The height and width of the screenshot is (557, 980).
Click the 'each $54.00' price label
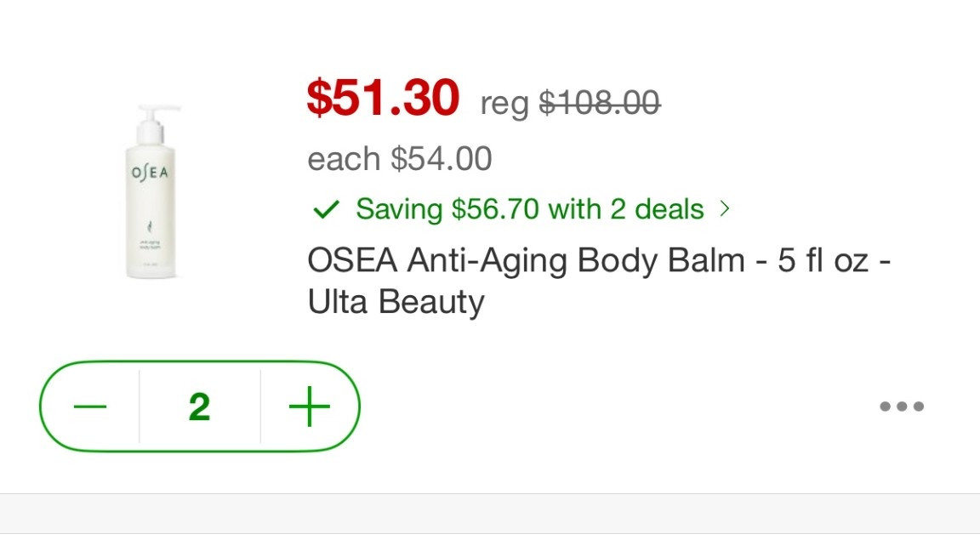(399, 158)
